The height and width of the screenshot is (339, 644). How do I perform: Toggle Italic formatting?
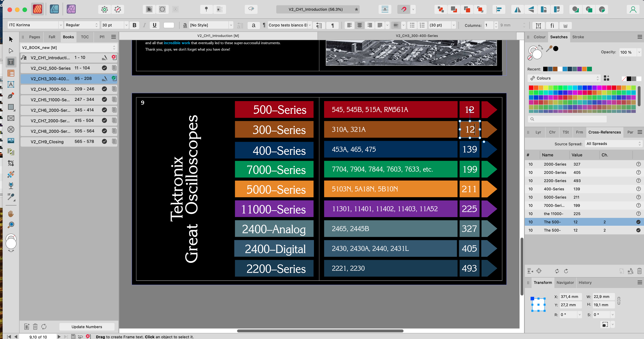[x=144, y=25]
